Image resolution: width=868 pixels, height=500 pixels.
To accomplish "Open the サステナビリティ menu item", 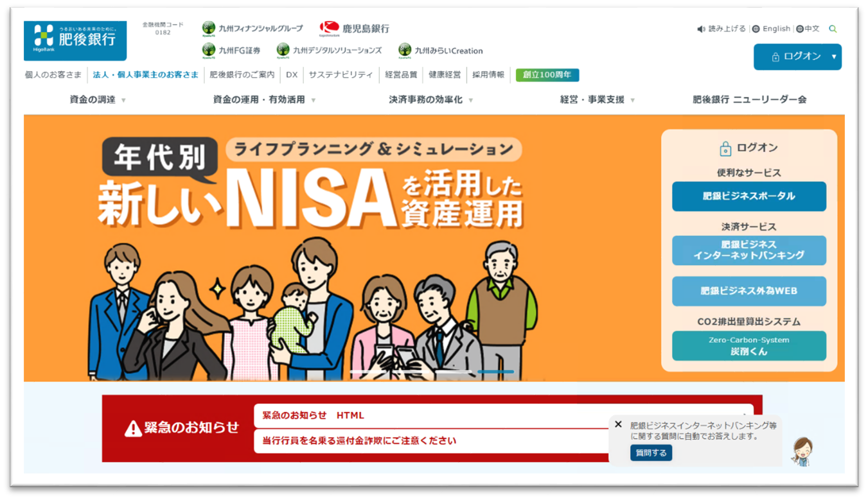I will coord(341,74).
